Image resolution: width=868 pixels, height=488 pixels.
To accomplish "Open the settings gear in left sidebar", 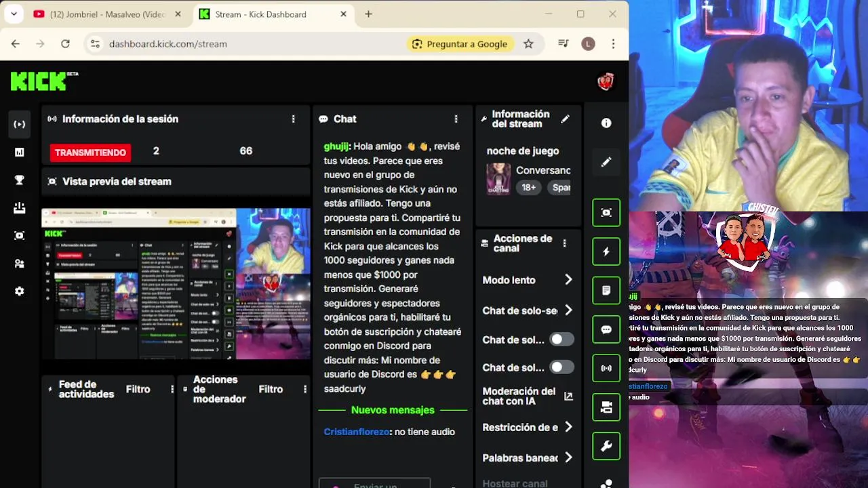I will (x=20, y=291).
